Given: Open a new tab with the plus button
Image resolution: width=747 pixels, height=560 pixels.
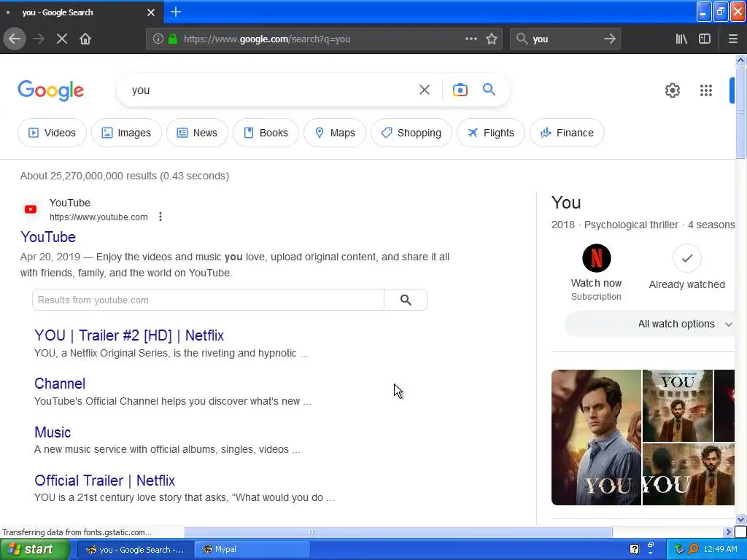Looking at the screenshot, I should click(x=176, y=12).
